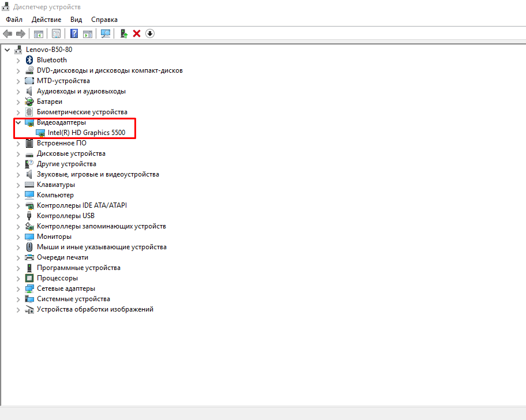Select the Батареи row
The width and height of the screenshot is (526, 420).
[50, 102]
